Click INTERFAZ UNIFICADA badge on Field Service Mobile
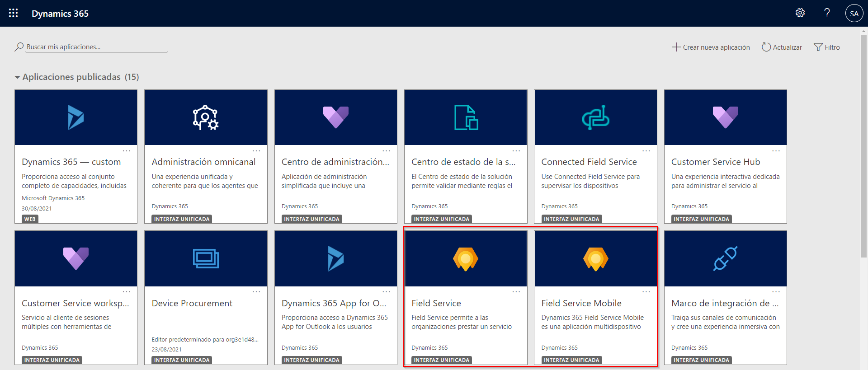This screenshot has width=868, height=370. coord(571,360)
